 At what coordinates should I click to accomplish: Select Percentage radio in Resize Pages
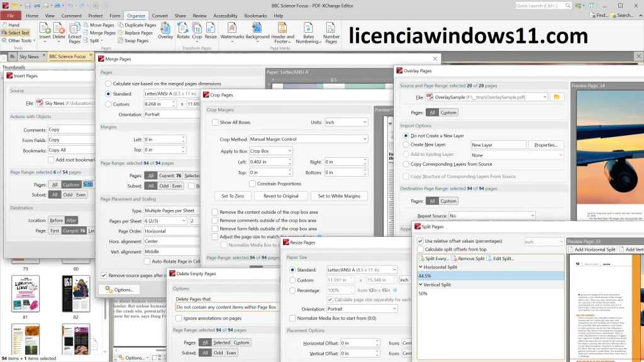292,290
